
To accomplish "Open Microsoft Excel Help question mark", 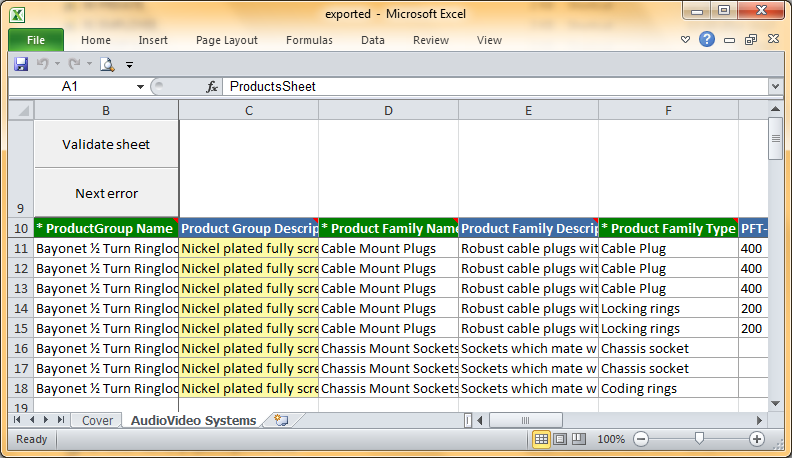I will click(x=707, y=40).
